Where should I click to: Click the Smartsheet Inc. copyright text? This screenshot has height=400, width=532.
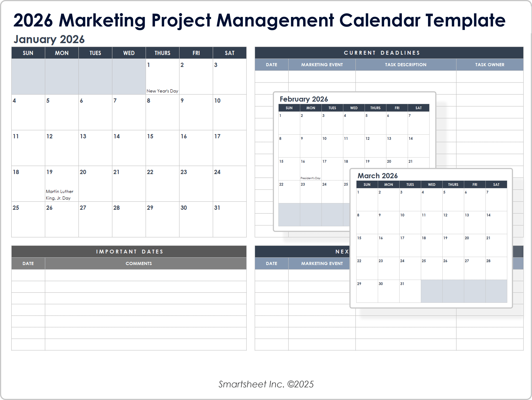pyautogui.click(x=266, y=384)
